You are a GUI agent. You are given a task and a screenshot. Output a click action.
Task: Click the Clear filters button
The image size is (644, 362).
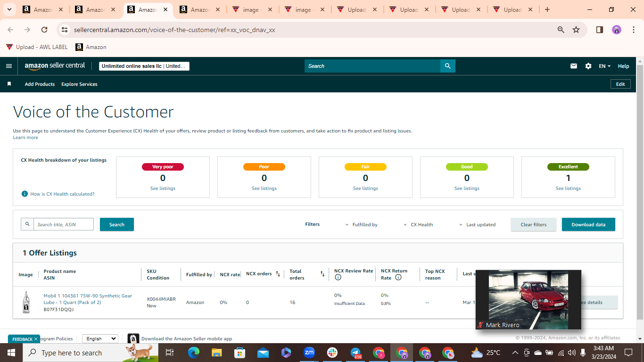pyautogui.click(x=534, y=224)
